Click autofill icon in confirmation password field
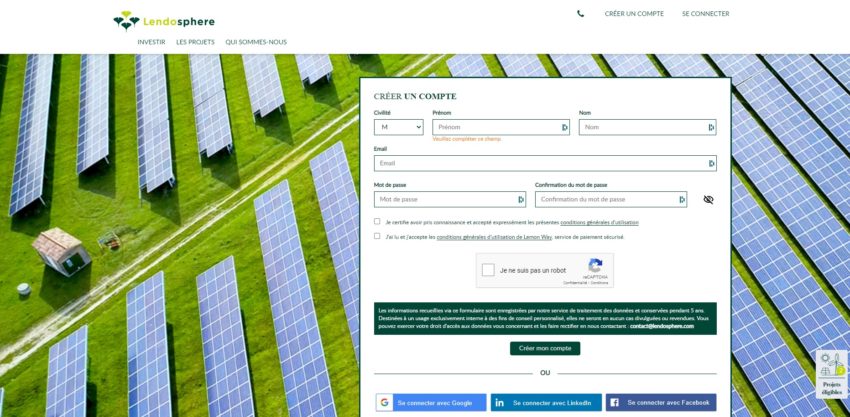850x417 pixels. coord(681,200)
